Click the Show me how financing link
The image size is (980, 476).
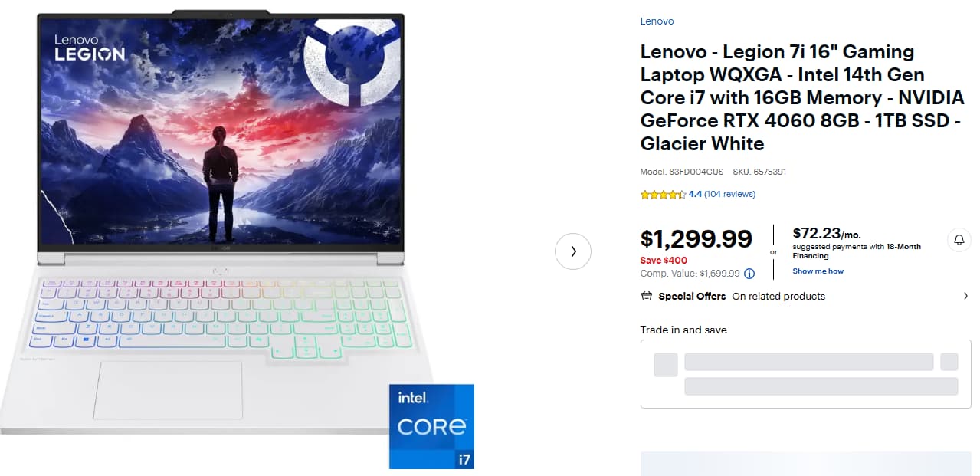(x=818, y=271)
